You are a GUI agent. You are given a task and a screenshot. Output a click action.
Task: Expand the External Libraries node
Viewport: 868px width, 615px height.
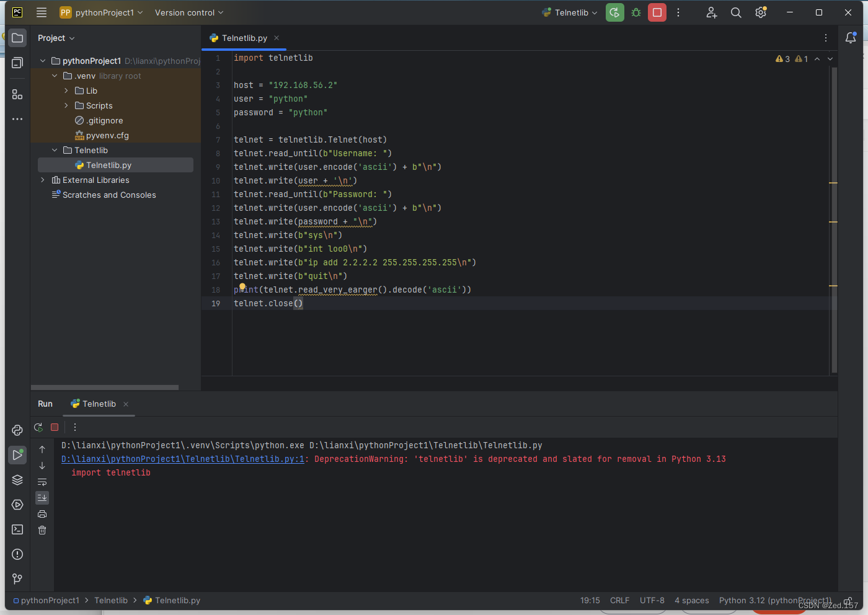(42, 180)
